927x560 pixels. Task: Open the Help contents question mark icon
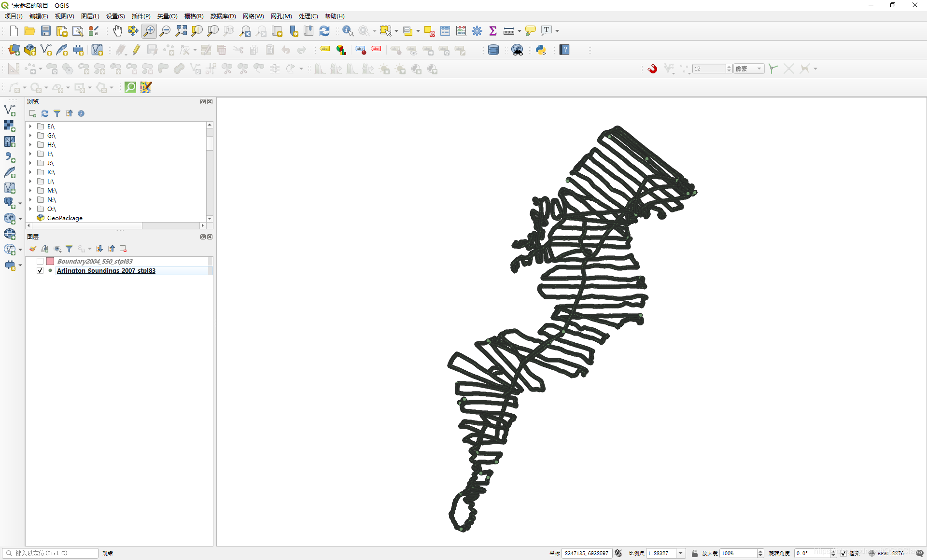(564, 50)
